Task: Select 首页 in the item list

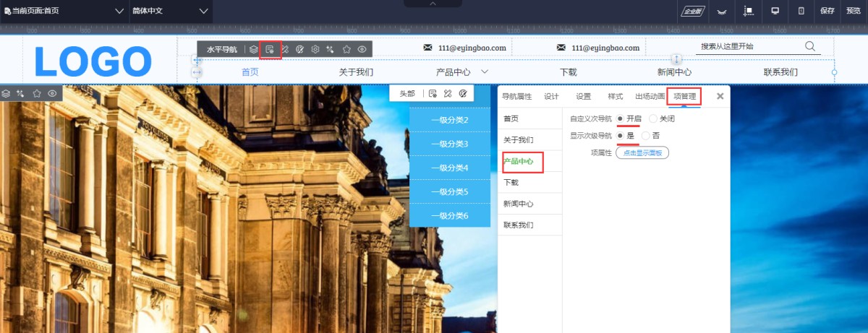Action: coord(530,118)
